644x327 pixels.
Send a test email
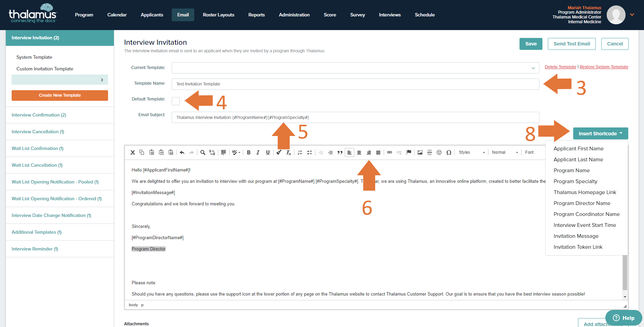(x=572, y=44)
